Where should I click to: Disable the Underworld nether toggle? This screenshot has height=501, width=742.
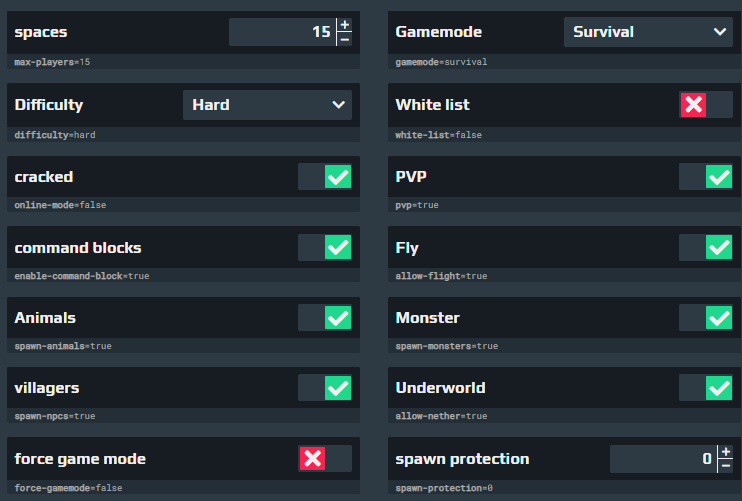pos(706,388)
